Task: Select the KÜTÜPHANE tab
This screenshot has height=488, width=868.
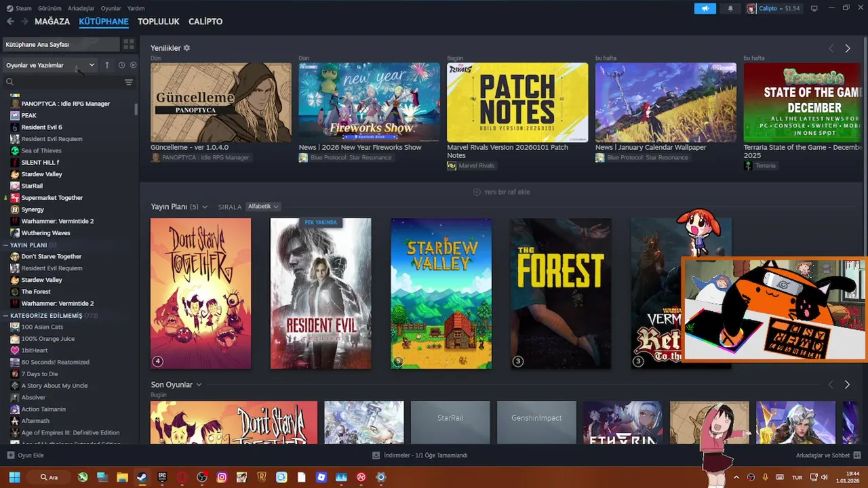Action: point(104,22)
